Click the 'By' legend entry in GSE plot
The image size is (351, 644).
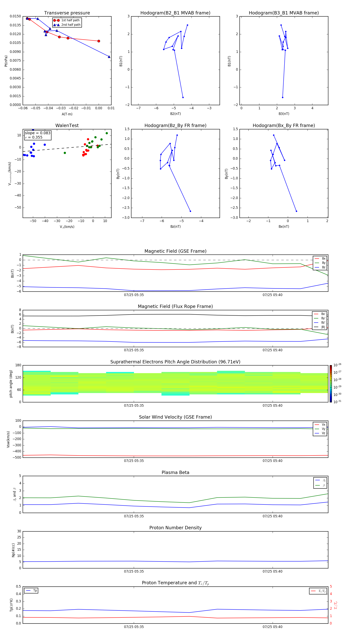point(320,263)
